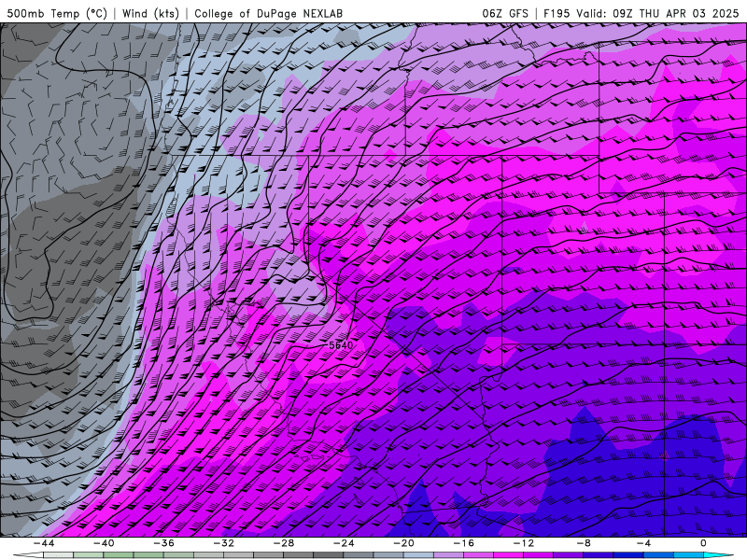Viewport: 747px width, 560px height.
Task: Click the 06Z GFS model run label
Action: click(x=505, y=13)
